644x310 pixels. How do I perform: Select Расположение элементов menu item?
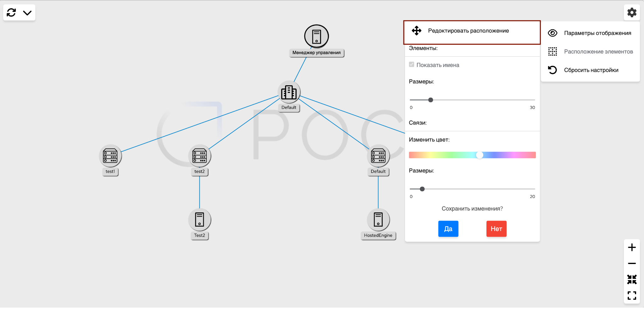(598, 52)
